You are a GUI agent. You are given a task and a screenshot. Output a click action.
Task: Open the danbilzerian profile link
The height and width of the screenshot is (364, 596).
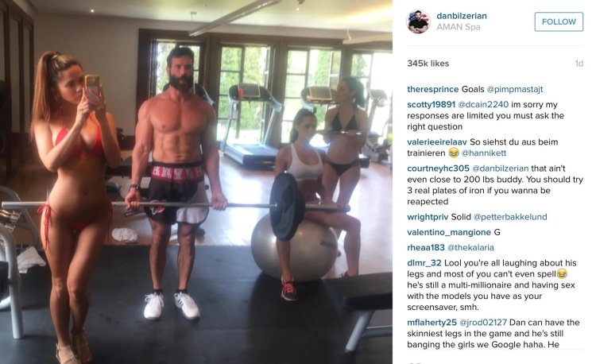(462, 16)
